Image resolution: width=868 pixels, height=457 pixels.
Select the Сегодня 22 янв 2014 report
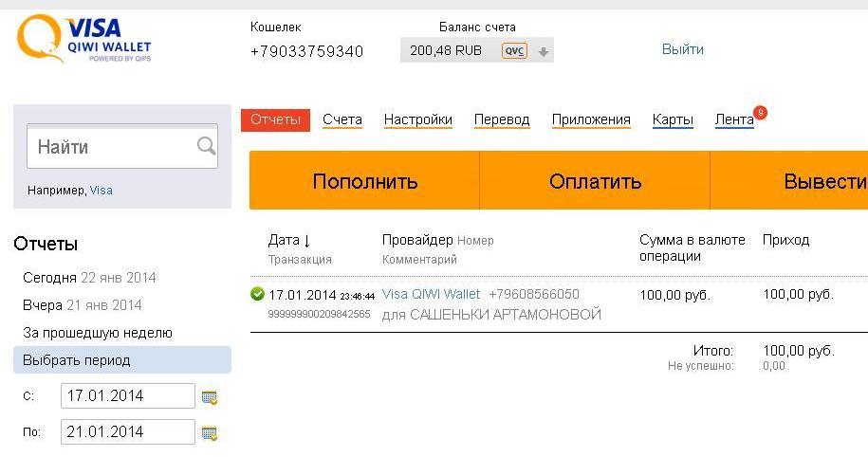point(89,277)
